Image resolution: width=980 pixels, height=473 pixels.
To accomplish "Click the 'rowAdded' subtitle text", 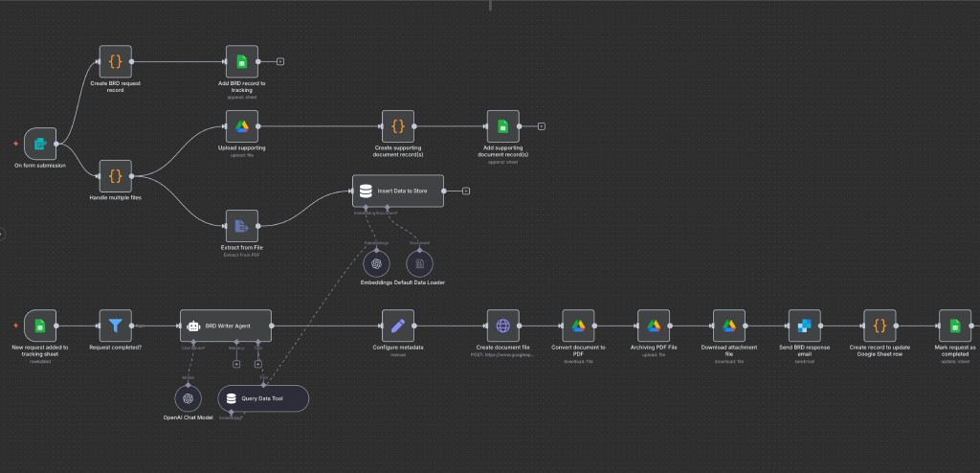I will tap(40, 362).
